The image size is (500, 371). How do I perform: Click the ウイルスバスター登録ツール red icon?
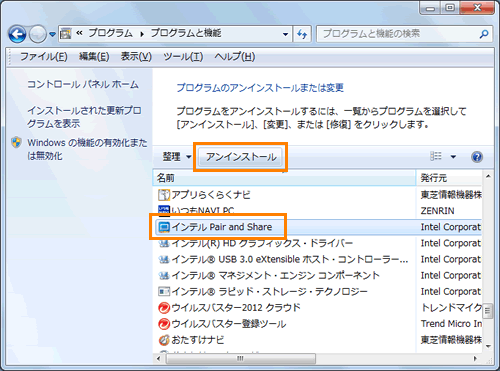click(164, 324)
